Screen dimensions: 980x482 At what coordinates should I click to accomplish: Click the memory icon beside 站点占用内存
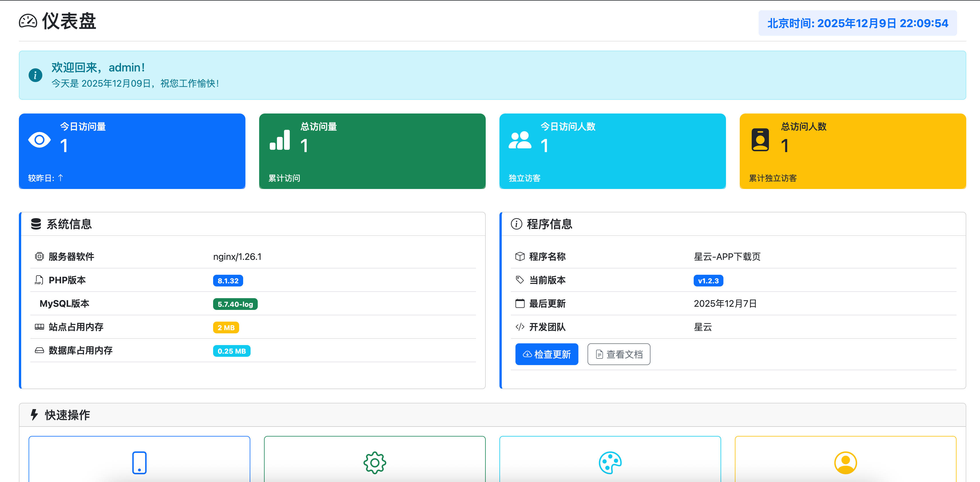point(39,327)
